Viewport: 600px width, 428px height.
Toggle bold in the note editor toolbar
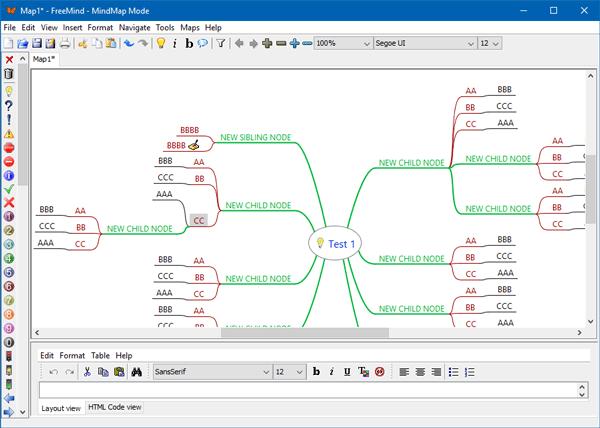(316, 372)
